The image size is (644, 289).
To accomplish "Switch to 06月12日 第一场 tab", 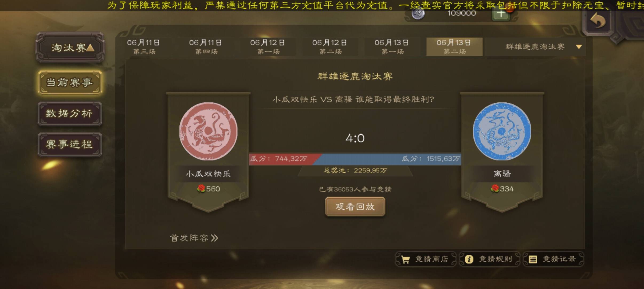I will pyautogui.click(x=268, y=47).
